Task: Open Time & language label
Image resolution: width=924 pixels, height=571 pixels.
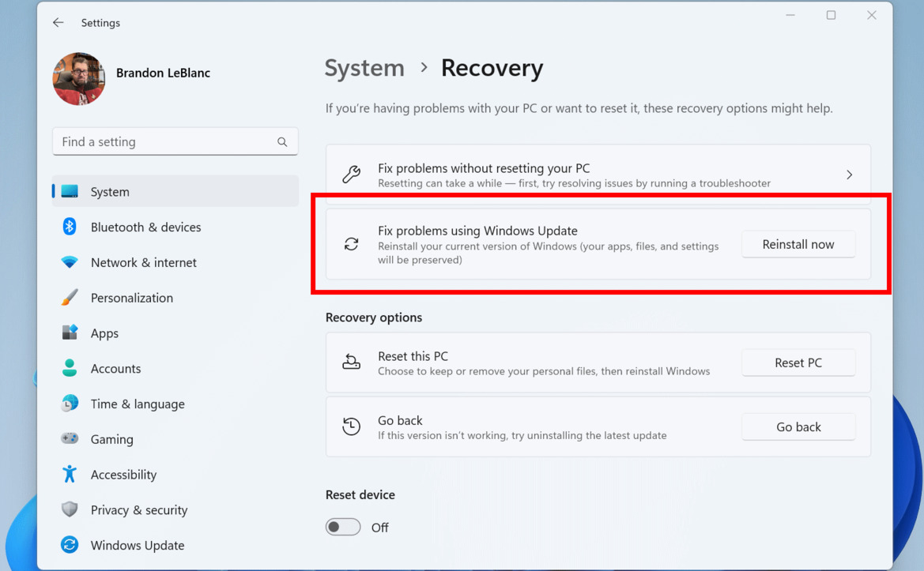Action: tap(138, 404)
